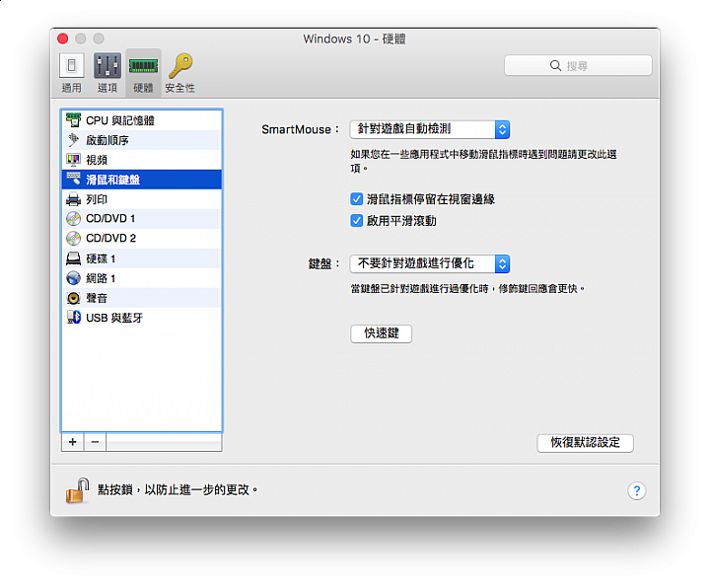Screen dimensions: 710x588
Task: Select 啟動順序 in the hardware list
Action: point(141,140)
